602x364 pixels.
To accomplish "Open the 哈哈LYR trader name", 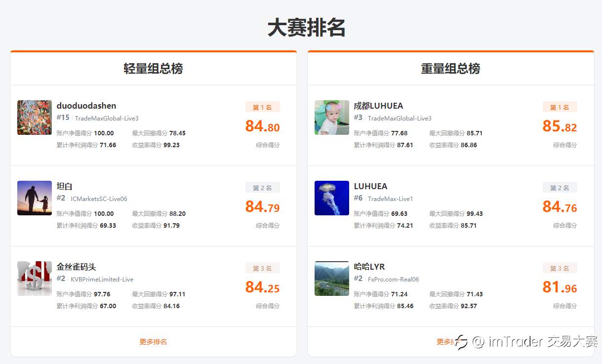I will (369, 267).
